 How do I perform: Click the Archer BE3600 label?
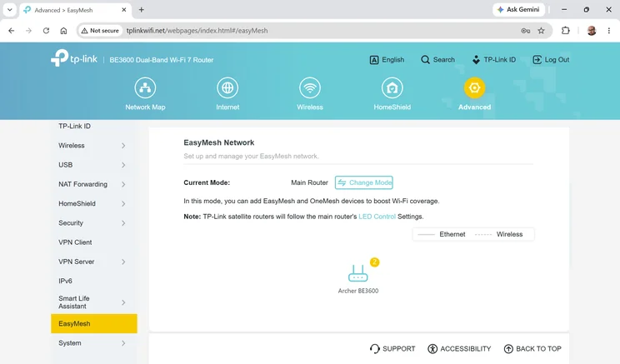(357, 291)
